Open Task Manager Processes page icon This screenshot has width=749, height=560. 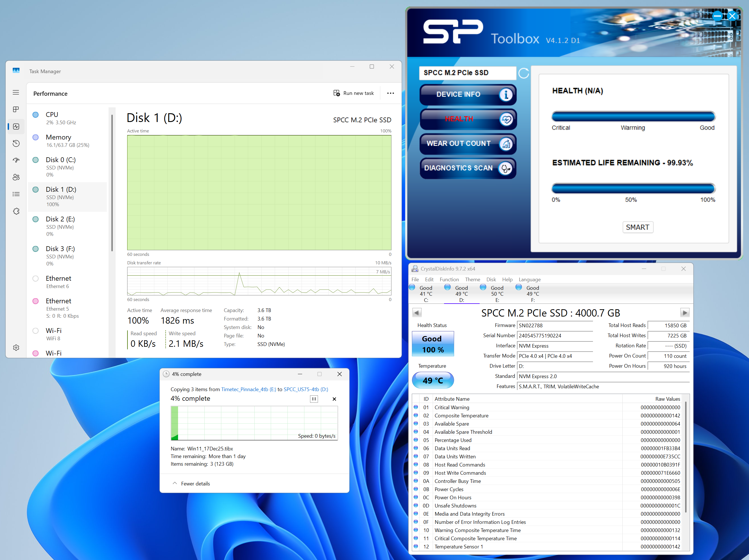tap(16, 109)
